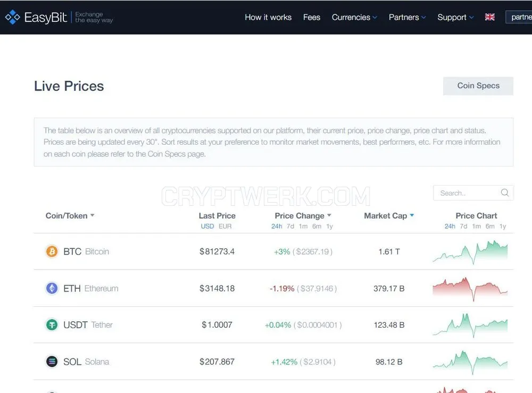Sort by the Coin/Token column
Screen dimensions: 532x393
70,216
